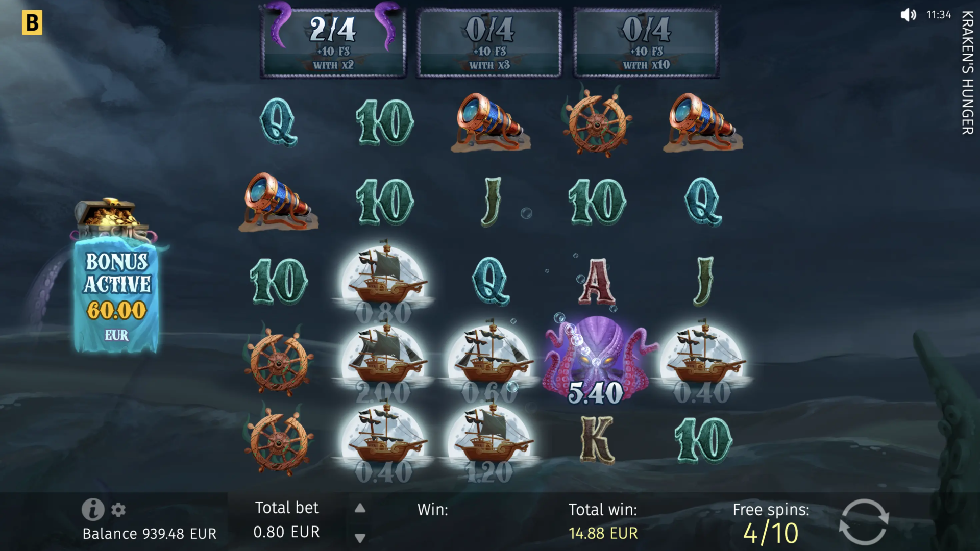The image size is (980, 551).
Task: Click the ship symbol valued 2.00
Action: coord(384,363)
